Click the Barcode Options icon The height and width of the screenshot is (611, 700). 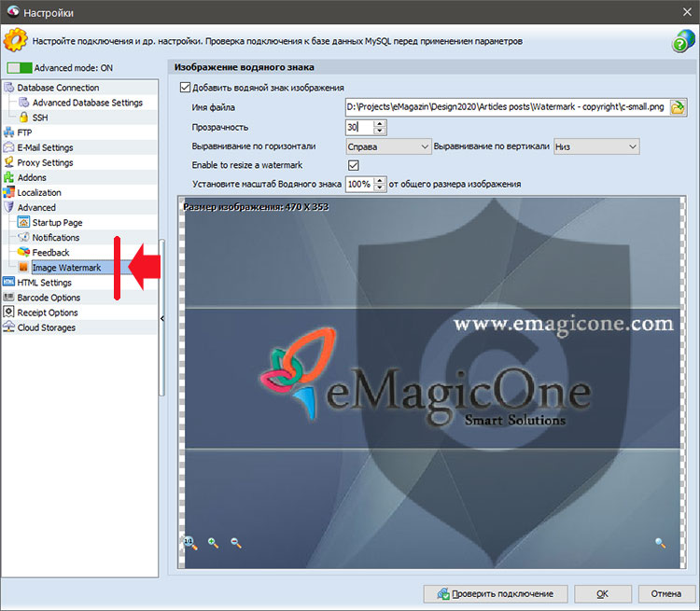[9, 298]
